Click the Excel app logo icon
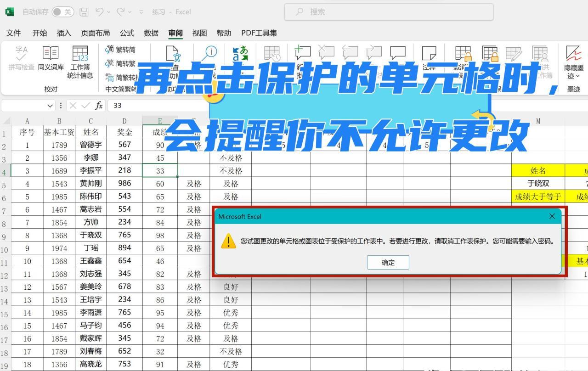Viewport: 588px width, 371px height. point(10,12)
